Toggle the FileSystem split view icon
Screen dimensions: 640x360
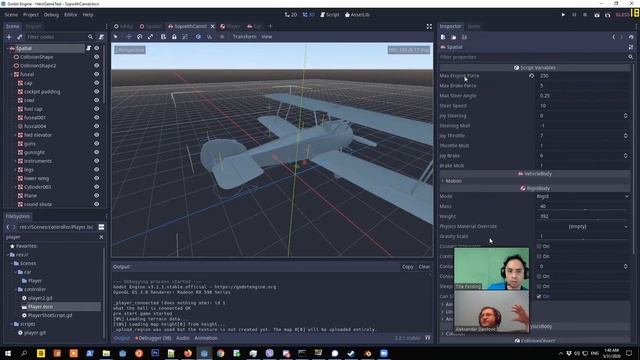(x=101, y=227)
